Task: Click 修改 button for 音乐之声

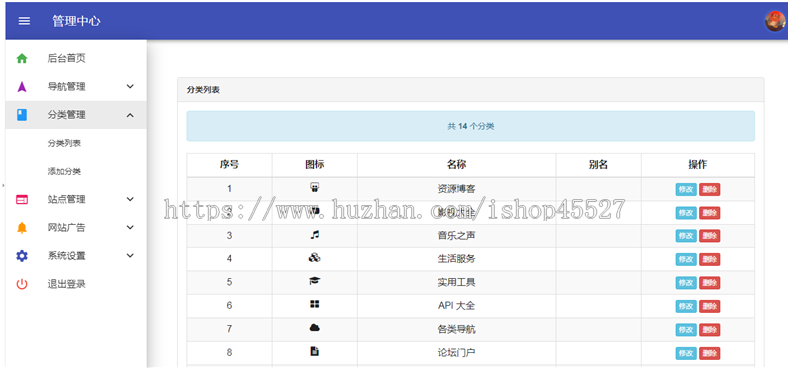Action: 686,236
